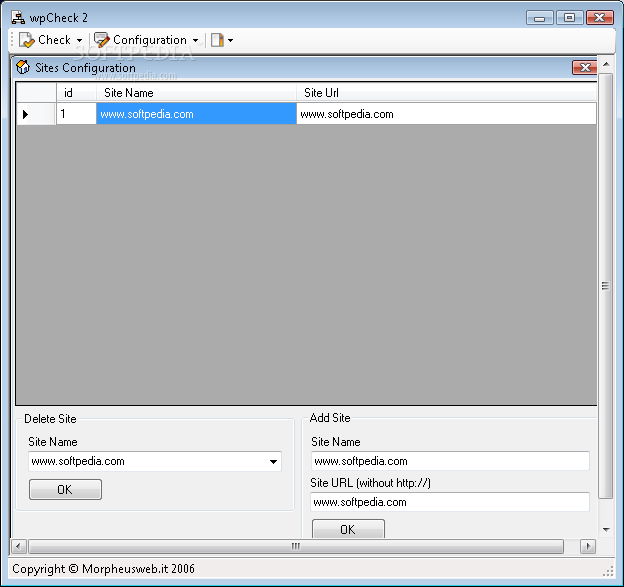Click the horizontal scrollbar left arrow
The width and height of the screenshot is (624, 587).
[x=18, y=546]
